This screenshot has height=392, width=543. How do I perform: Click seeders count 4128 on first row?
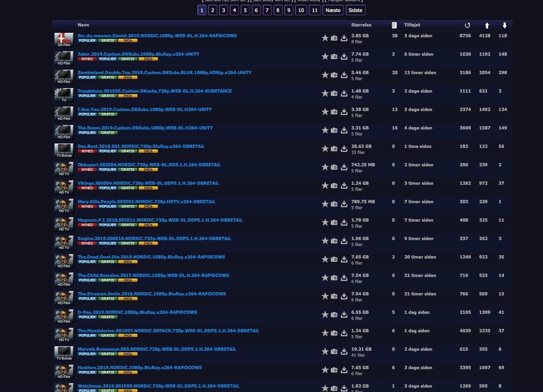pyautogui.click(x=484, y=36)
